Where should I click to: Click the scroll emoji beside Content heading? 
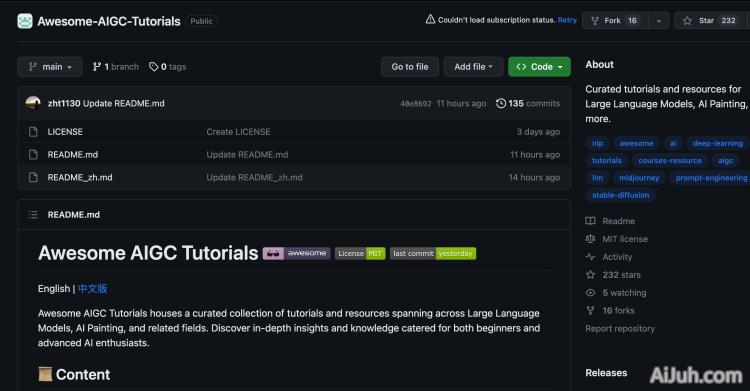pos(45,374)
